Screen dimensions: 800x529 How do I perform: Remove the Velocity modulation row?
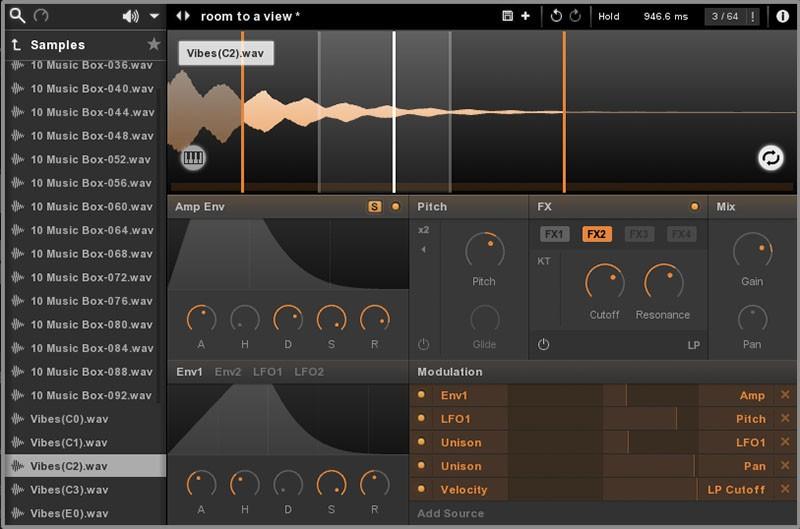click(784, 490)
